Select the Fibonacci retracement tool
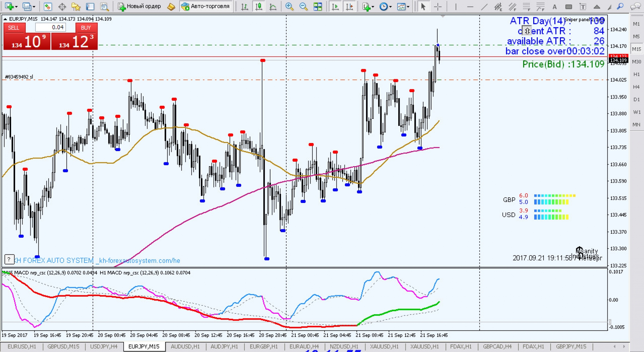This screenshot has height=352, width=644. click(x=526, y=6)
